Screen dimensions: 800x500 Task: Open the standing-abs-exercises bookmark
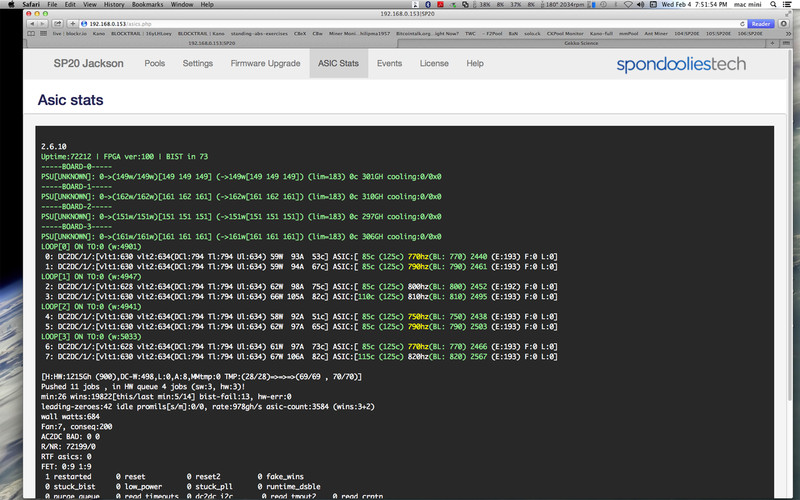(x=259, y=34)
